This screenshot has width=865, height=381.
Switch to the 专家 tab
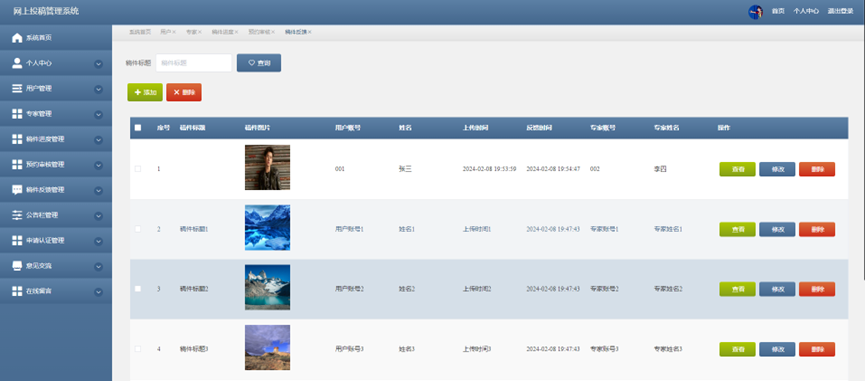pos(191,32)
